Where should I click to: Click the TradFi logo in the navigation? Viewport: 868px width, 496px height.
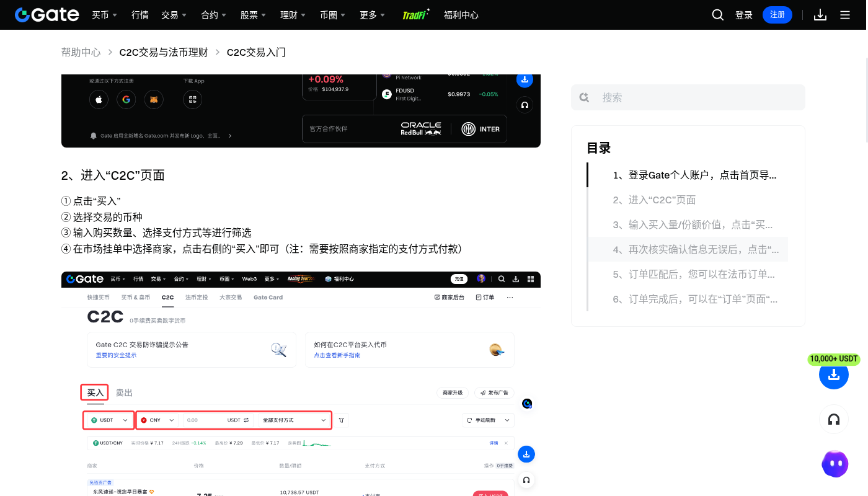pos(415,15)
